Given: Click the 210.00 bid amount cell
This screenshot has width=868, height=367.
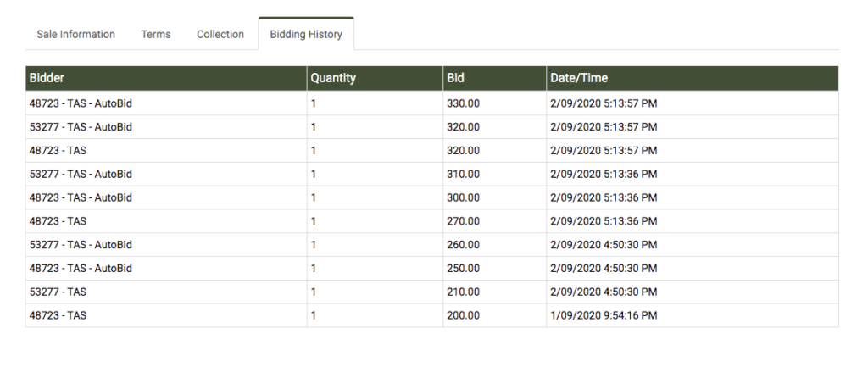Looking at the screenshot, I should click(463, 292).
